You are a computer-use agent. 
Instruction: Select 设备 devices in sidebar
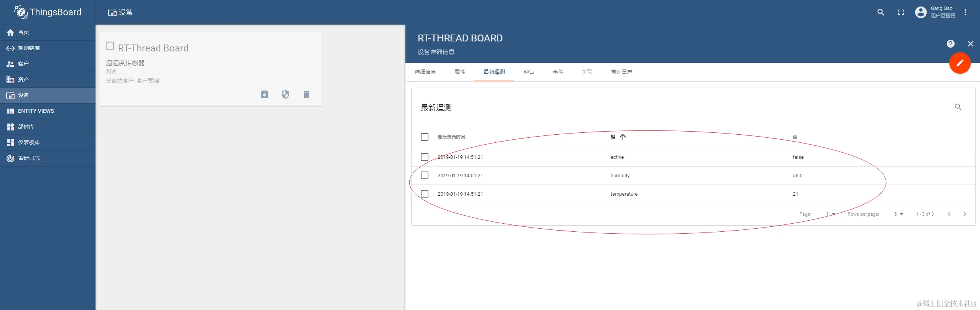pos(48,95)
